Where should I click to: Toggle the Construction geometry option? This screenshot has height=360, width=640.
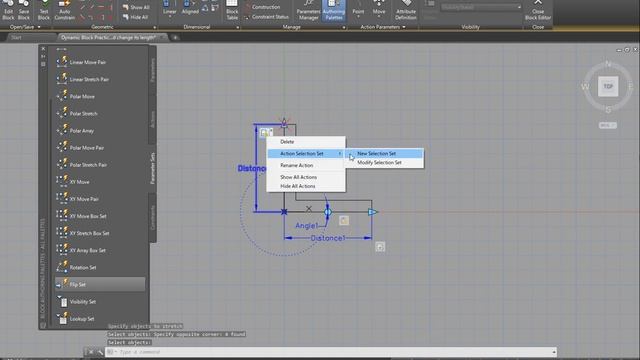coord(262,7)
